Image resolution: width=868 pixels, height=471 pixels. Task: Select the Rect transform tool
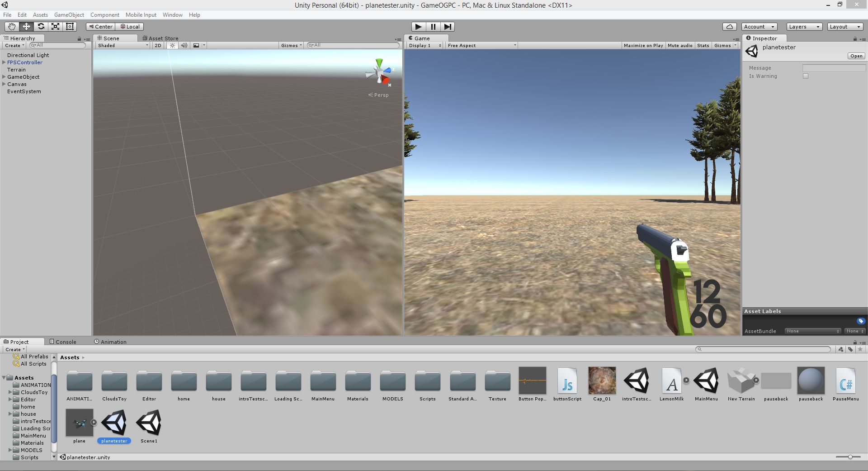point(69,26)
